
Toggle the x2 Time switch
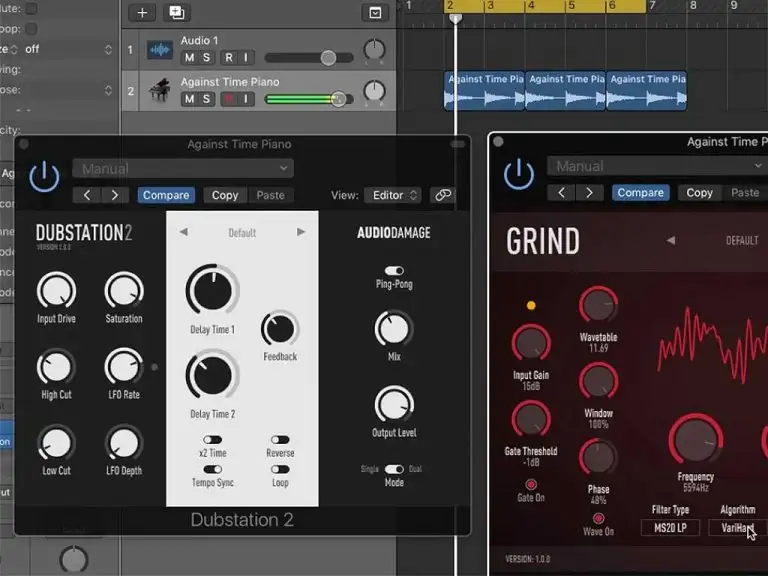tap(213, 439)
